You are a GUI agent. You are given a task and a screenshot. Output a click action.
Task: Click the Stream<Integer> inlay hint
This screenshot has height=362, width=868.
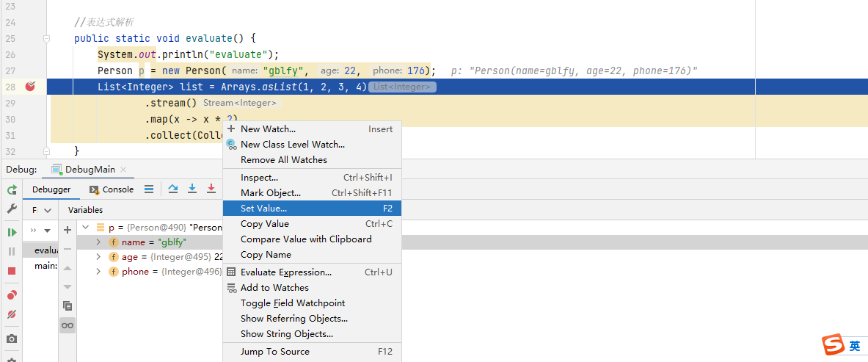click(x=240, y=103)
